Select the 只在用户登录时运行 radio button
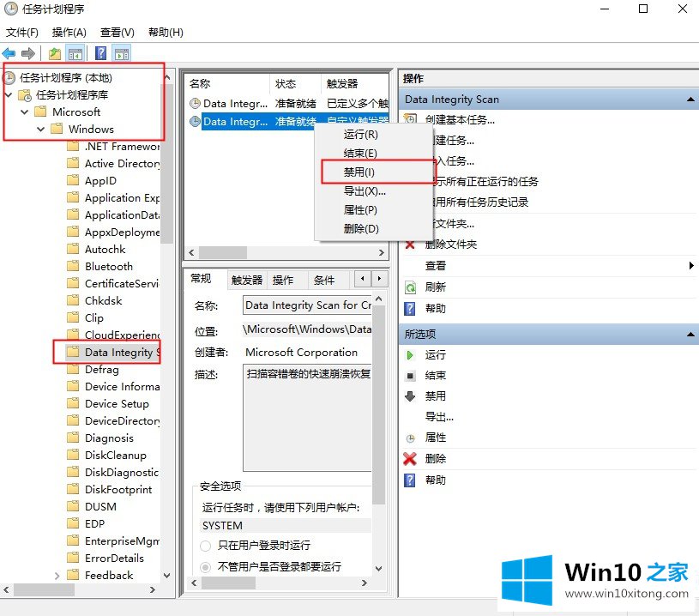Screen dimensions: 699x616 tap(206, 546)
